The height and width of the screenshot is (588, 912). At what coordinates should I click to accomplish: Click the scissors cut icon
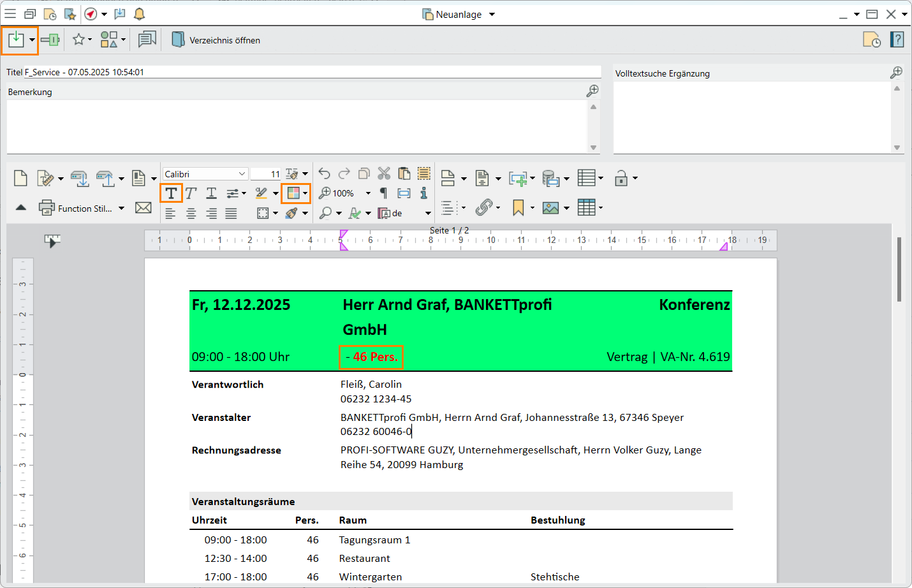coord(384,173)
